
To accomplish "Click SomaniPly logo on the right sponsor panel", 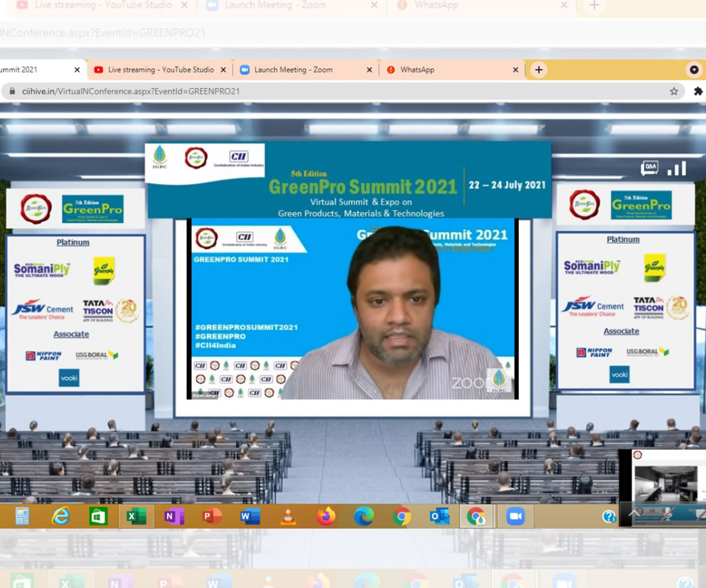I will 592,267.
